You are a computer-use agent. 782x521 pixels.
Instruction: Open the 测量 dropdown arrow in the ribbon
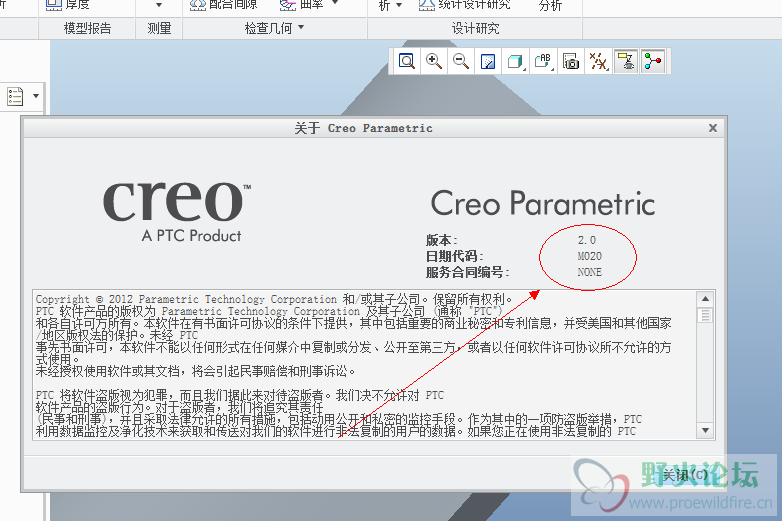click(159, 5)
